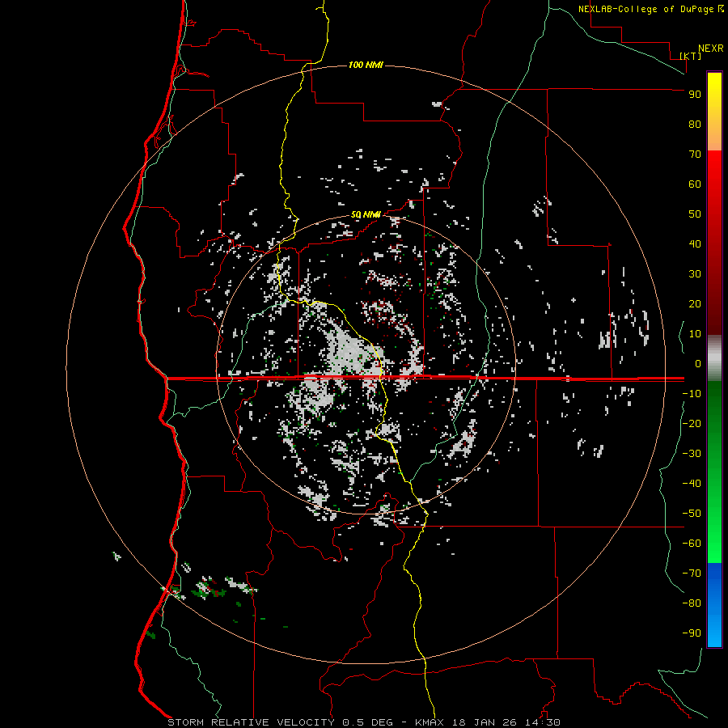Click the "14:30" time stamp
This screenshot has width=728, height=728.
coord(543,722)
